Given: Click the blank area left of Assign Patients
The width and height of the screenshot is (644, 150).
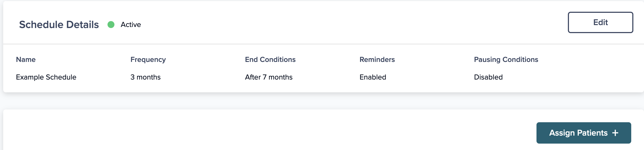Looking at the screenshot, I should pyautogui.click(x=266, y=131).
